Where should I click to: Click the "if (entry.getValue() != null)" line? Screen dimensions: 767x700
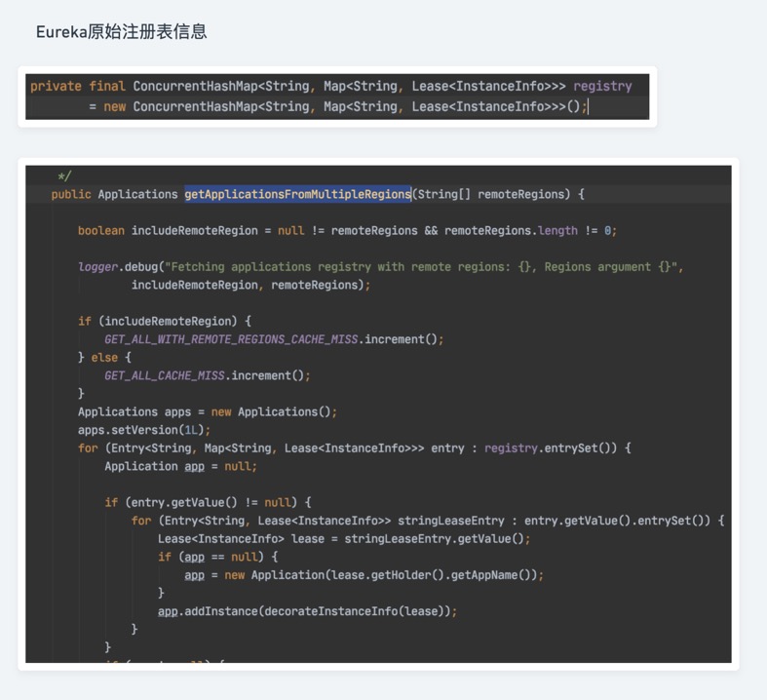(x=208, y=502)
